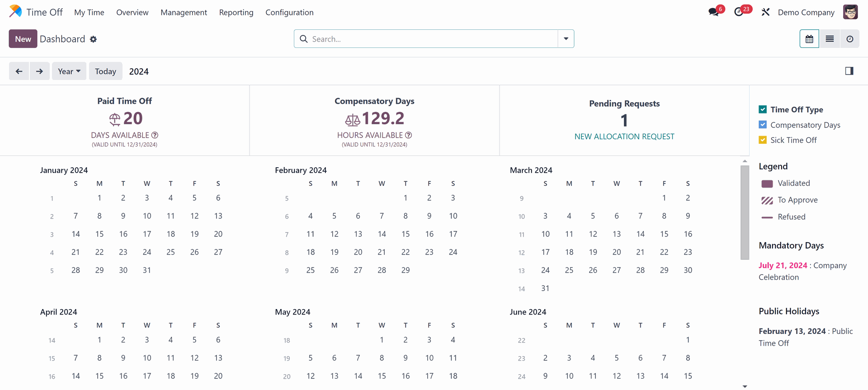
Task: Click the February 2024 month title
Action: (x=301, y=170)
